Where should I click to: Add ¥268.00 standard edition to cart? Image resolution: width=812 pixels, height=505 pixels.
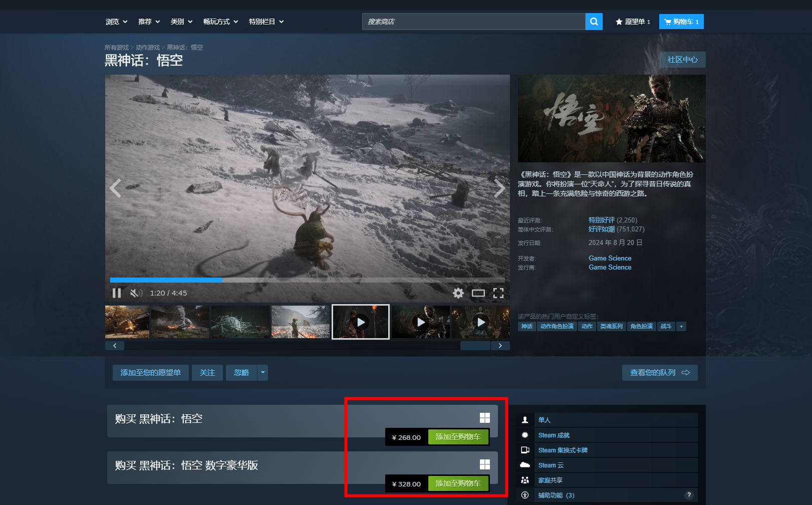click(458, 437)
